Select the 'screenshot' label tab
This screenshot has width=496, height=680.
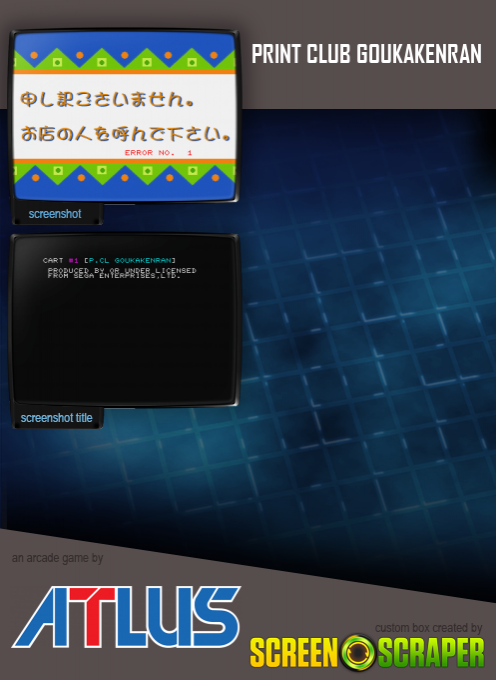(55, 214)
